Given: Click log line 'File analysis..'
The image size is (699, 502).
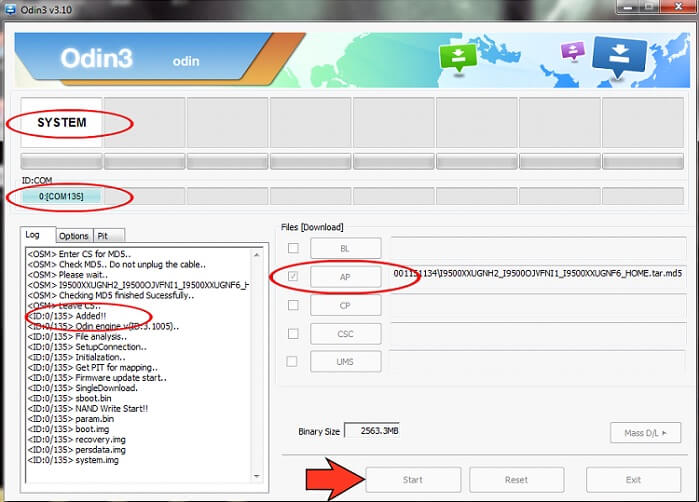Looking at the screenshot, I should click(77, 337).
